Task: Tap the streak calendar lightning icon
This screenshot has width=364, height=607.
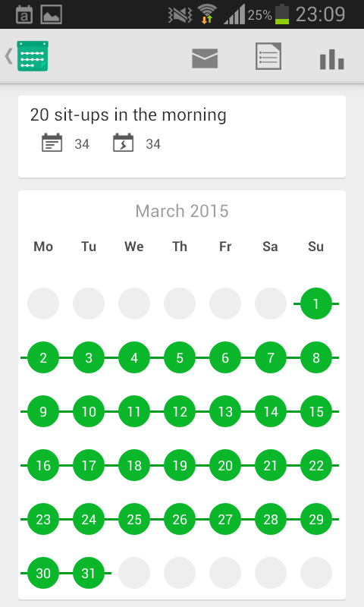Action: [123, 143]
